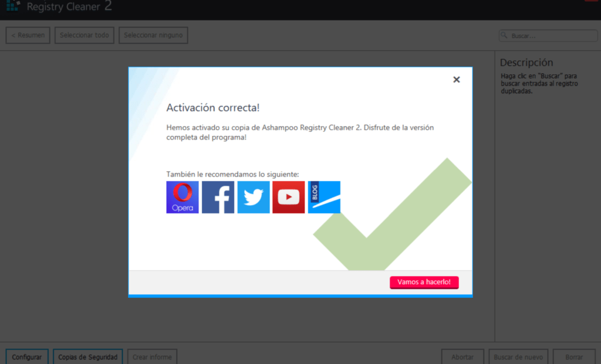Click the 'Abortar' button
This screenshot has width=601, height=364.
[462, 357]
